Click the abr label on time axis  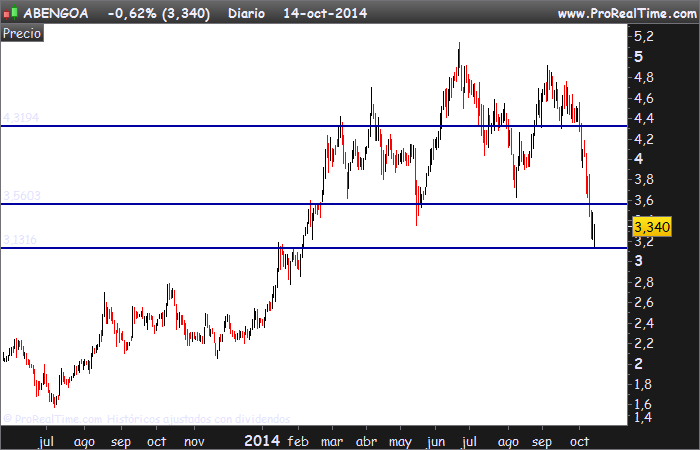(367, 442)
